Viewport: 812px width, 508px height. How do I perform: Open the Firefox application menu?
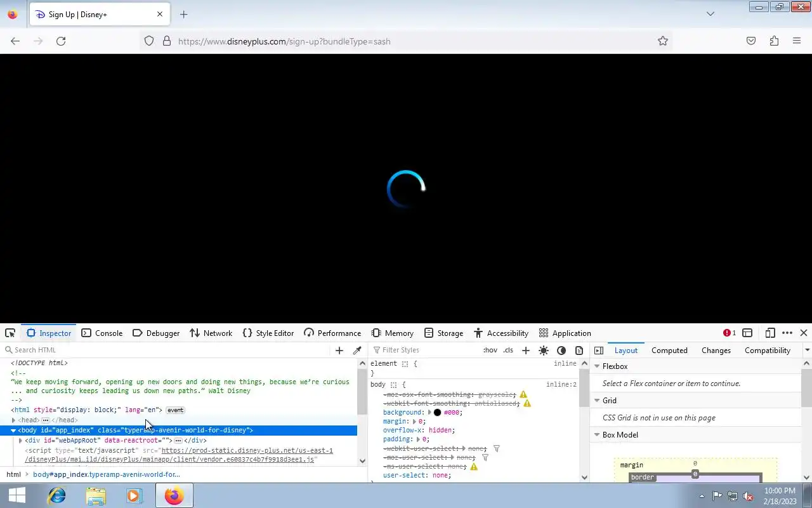pos(797,41)
